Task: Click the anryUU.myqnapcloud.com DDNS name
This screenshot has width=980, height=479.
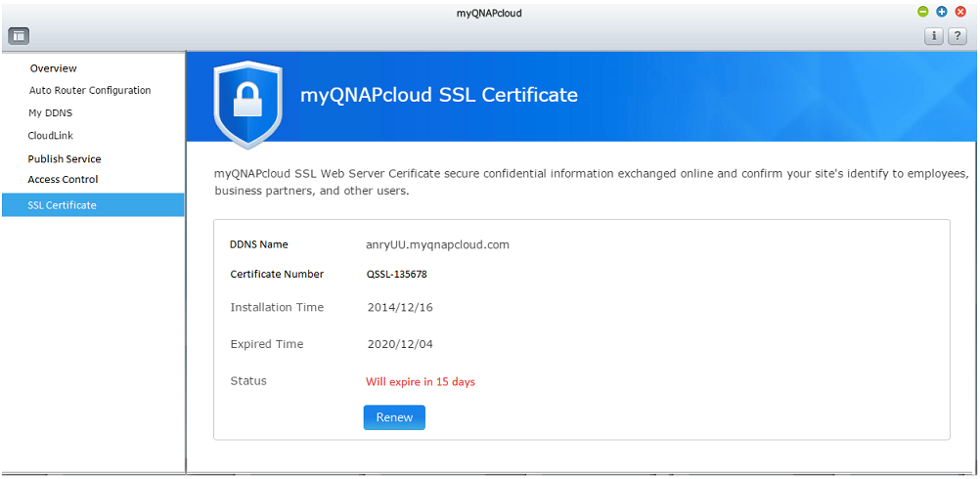Action: point(437,244)
